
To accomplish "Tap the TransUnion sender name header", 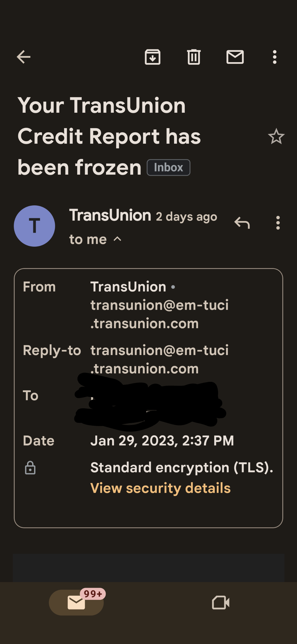I will [x=110, y=215].
